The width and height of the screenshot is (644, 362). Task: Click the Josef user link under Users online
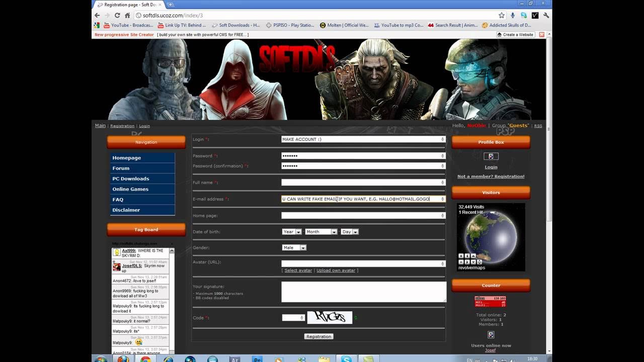pos(491,350)
